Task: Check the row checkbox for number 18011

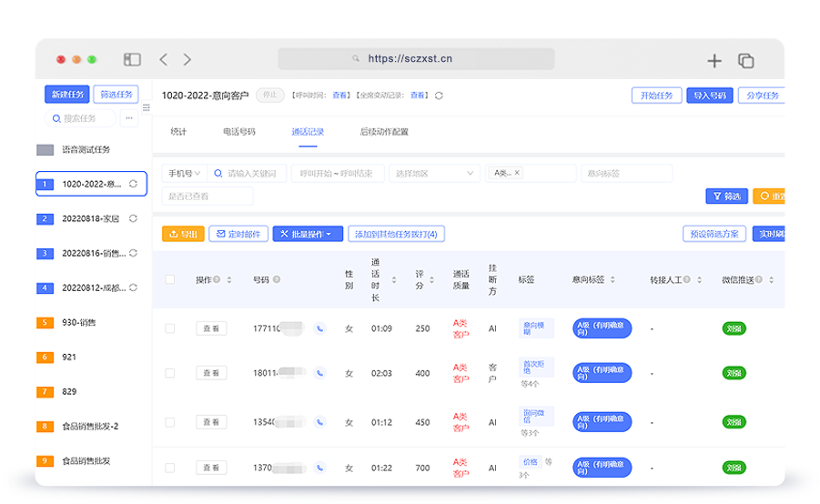Action: [170, 373]
